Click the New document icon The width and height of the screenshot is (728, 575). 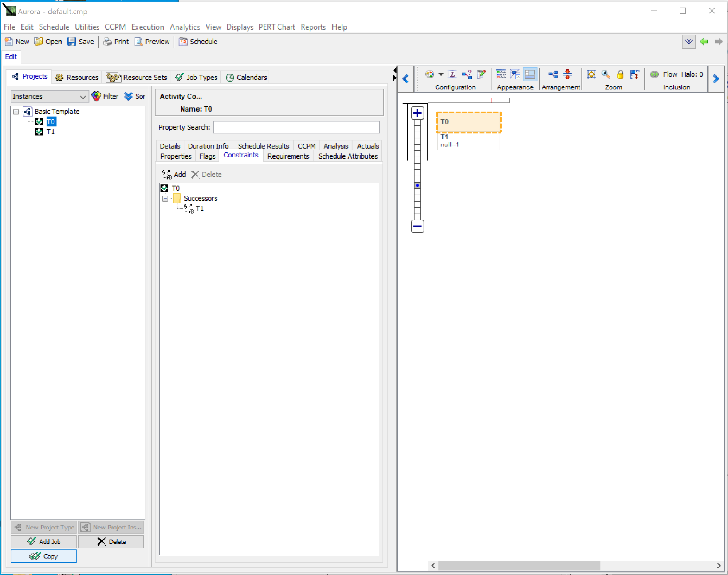(x=9, y=42)
